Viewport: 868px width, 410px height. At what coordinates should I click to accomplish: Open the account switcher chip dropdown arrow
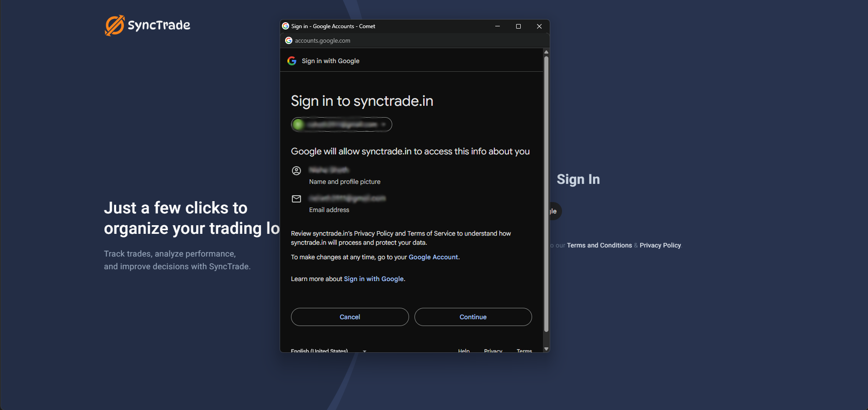click(384, 124)
